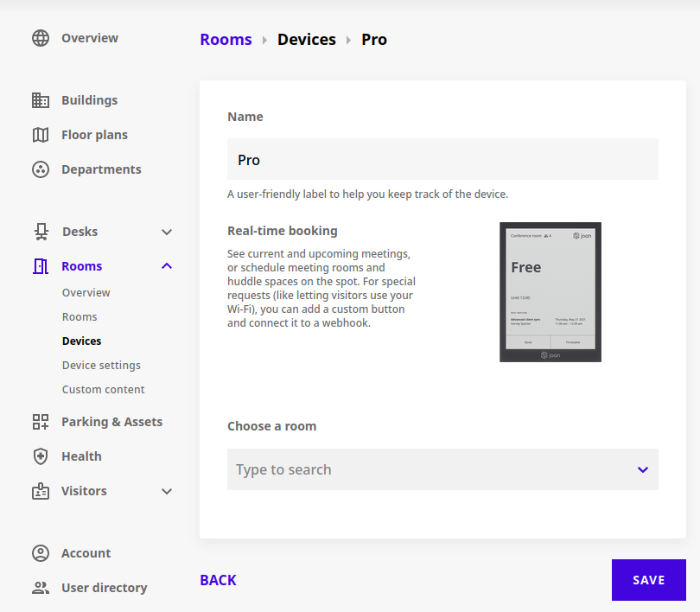This screenshot has width=700, height=612.
Task: Open Parking & Assets section
Action: 112,422
